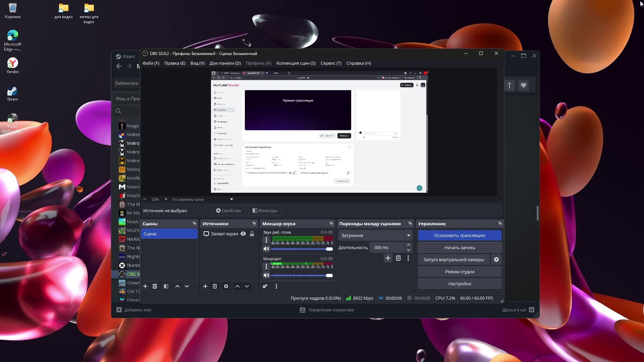The image size is (644, 362).
Task: Expand the Затухание transition dropdown
Action: click(x=409, y=235)
